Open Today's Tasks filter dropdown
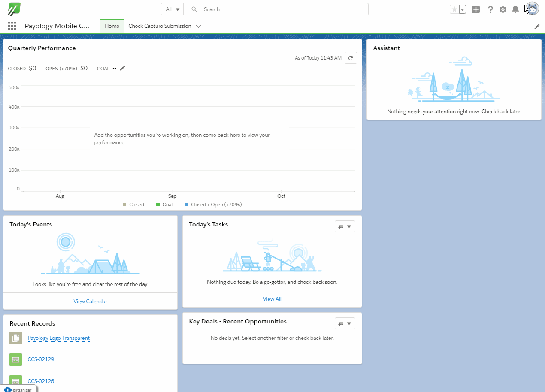This screenshot has width=545, height=392. (x=345, y=226)
